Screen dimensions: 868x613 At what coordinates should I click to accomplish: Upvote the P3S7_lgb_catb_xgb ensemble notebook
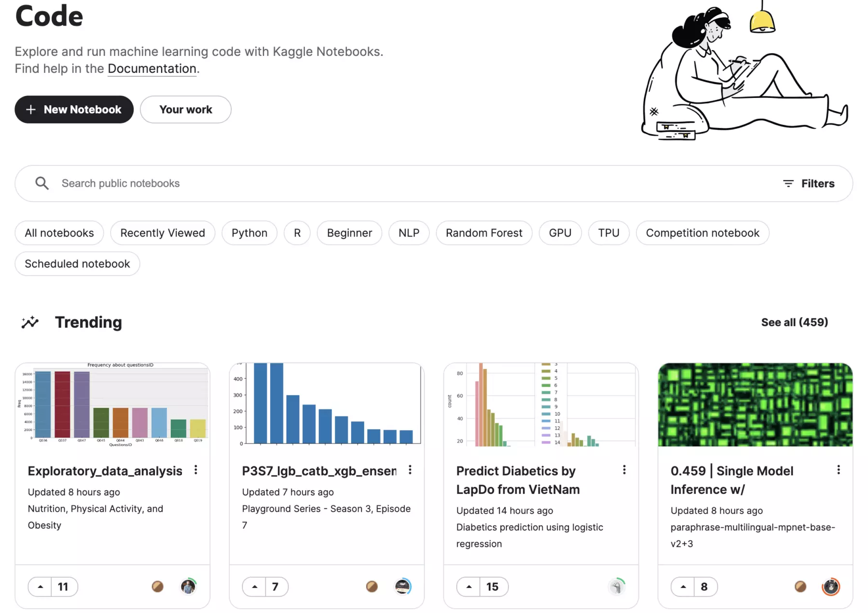tap(255, 587)
